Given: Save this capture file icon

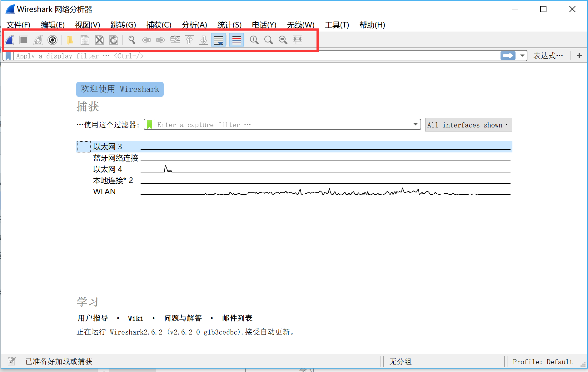Looking at the screenshot, I should [85, 40].
